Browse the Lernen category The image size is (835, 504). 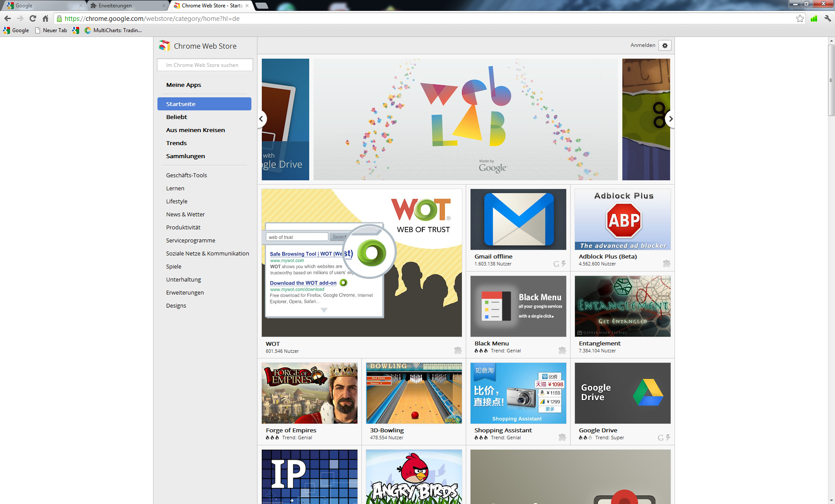click(175, 188)
